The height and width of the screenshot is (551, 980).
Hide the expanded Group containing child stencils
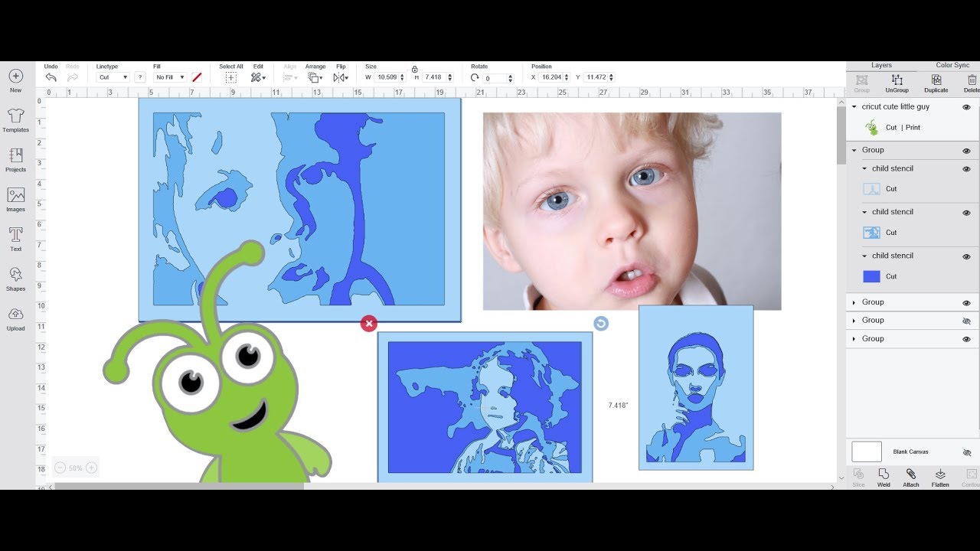(966, 151)
